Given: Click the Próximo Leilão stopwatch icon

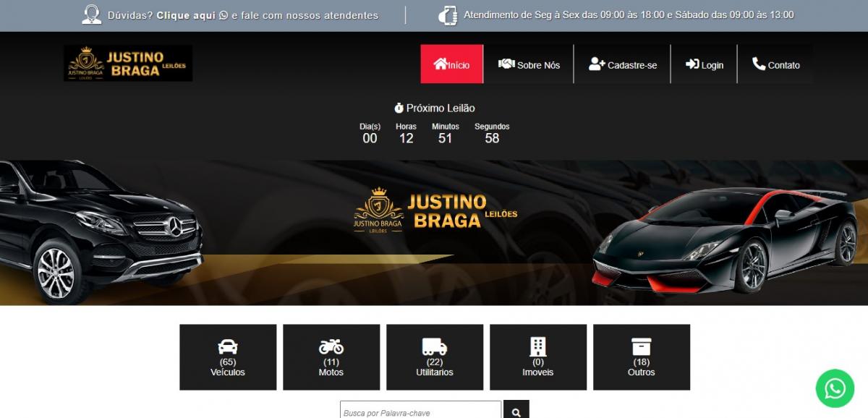Looking at the screenshot, I should [399, 108].
